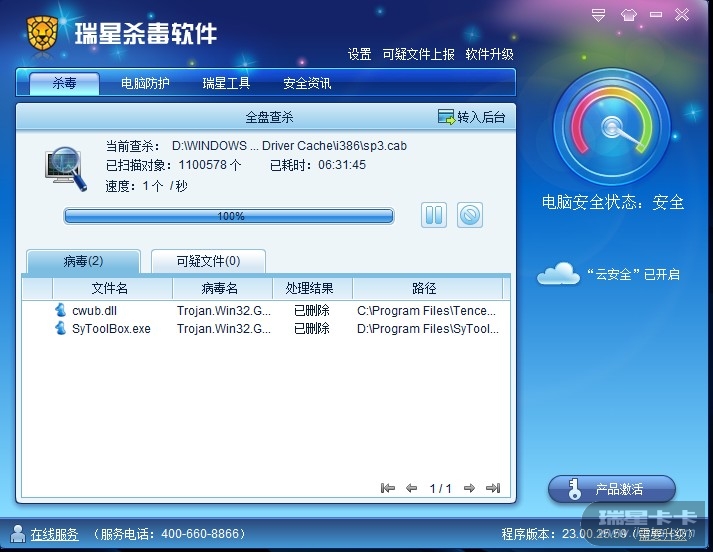Viewport: 713px width, 552px height.
Task: Open 可疑文件上报 link
Action: [418, 55]
